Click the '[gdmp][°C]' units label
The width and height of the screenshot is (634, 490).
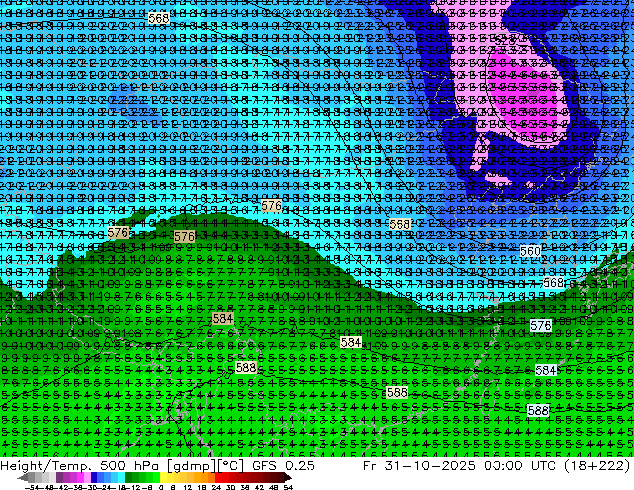coord(206,466)
